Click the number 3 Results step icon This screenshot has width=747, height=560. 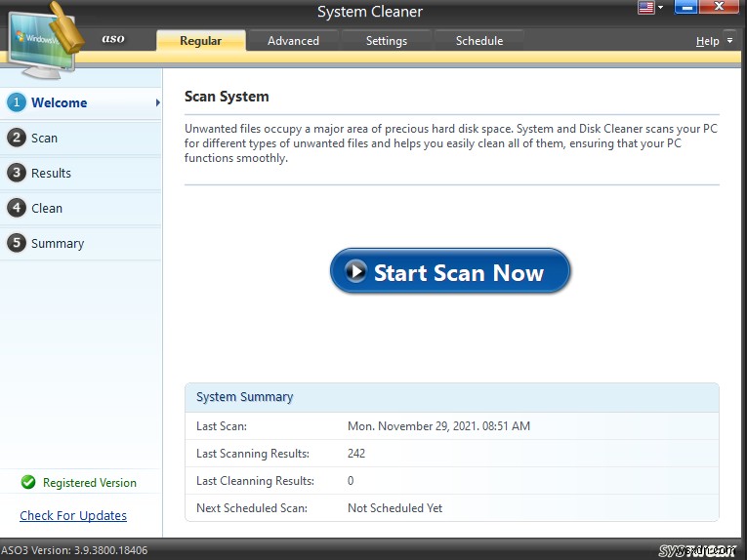click(16, 173)
